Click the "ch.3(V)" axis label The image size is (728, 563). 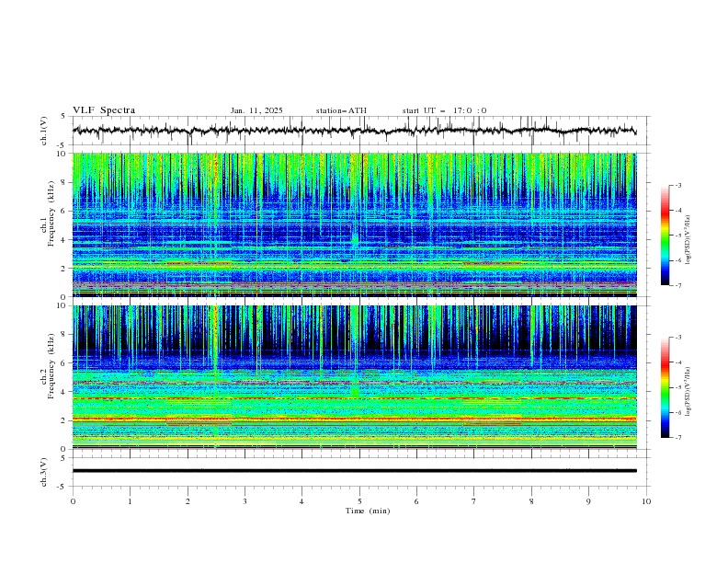click(x=44, y=472)
